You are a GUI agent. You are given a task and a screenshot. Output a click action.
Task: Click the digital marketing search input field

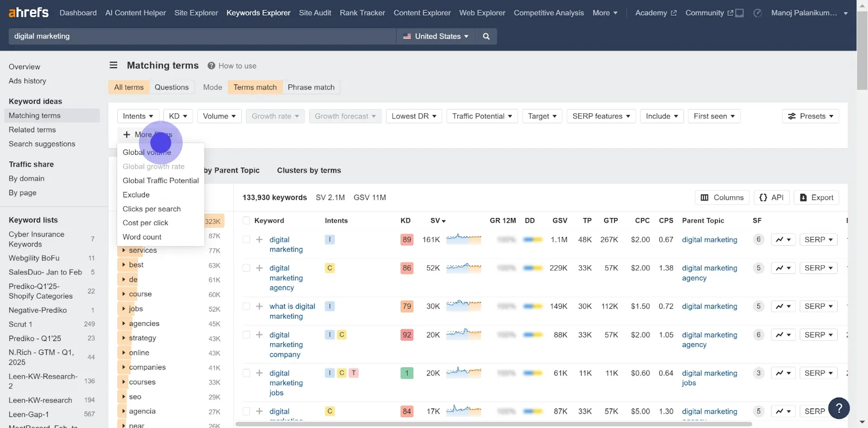pyautogui.click(x=202, y=36)
